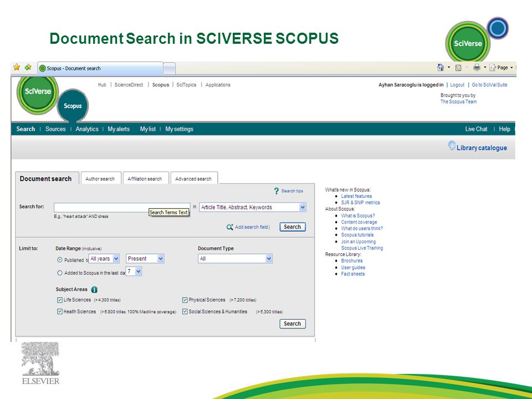This screenshot has width=532, height=399.
Task: Click the Library catalogue link
Action: pyautogui.click(x=482, y=147)
